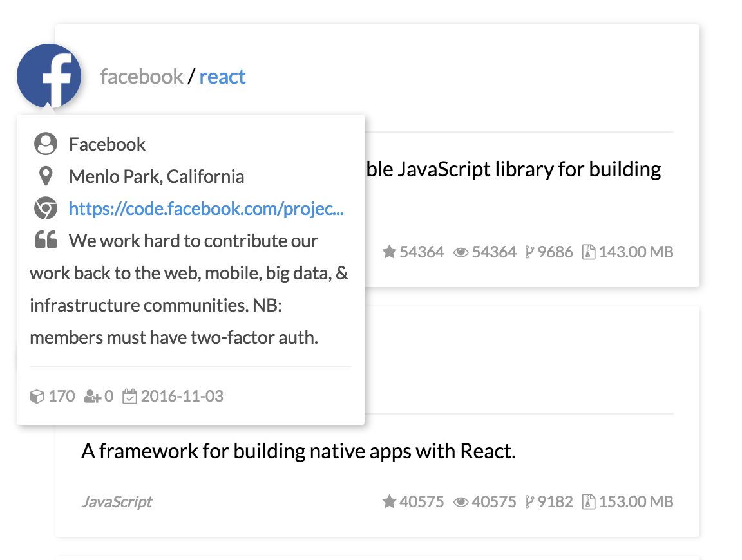Click the calendar icon beside 2016-11-03

129,396
